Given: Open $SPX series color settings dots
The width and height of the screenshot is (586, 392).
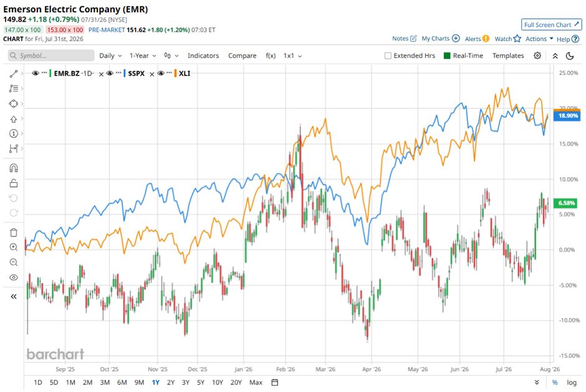Looking at the screenshot, I should tap(119, 73).
